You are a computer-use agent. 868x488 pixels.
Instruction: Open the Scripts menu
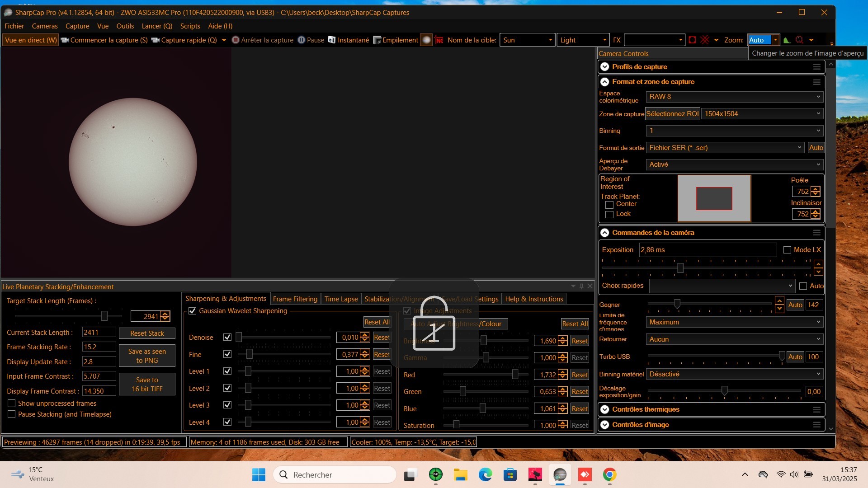[190, 26]
